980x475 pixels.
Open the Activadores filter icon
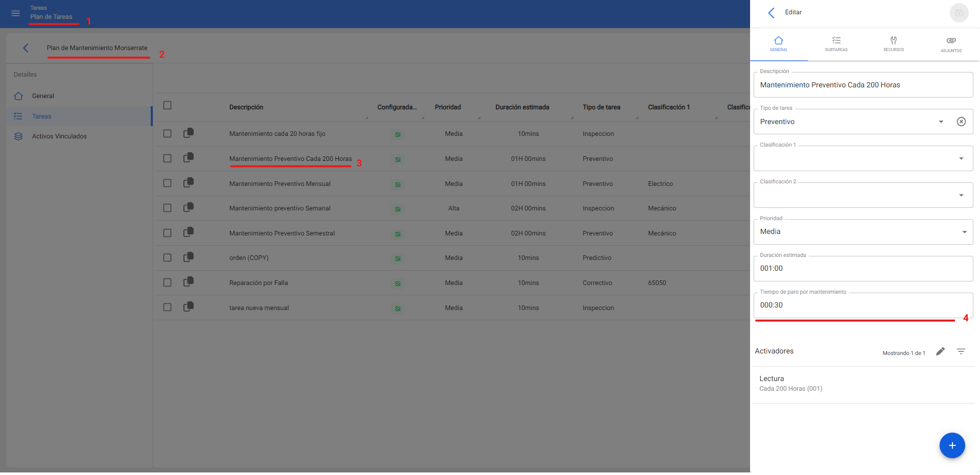coord(961,351)
